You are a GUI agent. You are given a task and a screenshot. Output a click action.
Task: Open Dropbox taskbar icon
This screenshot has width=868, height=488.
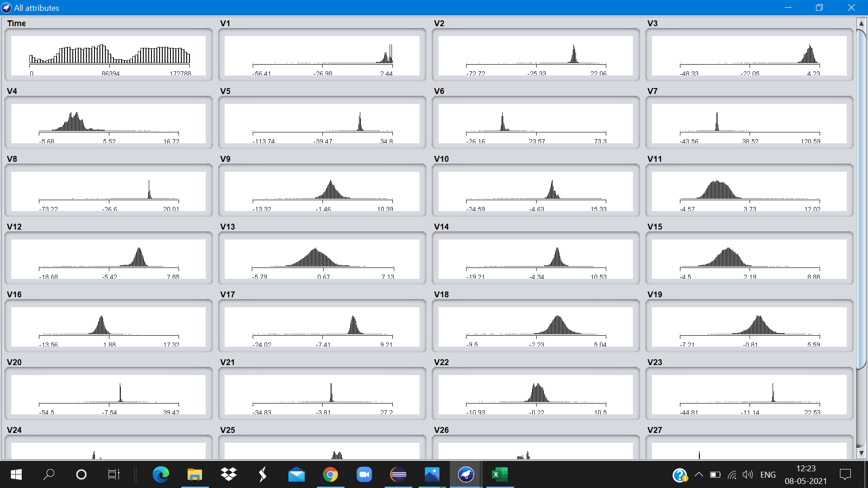[x=229, y=474]
